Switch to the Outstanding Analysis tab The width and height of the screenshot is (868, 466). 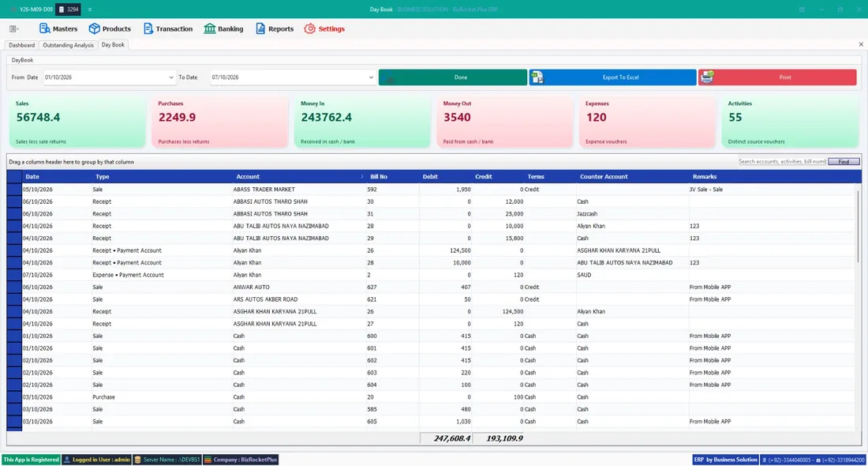(x=68, y=45)
